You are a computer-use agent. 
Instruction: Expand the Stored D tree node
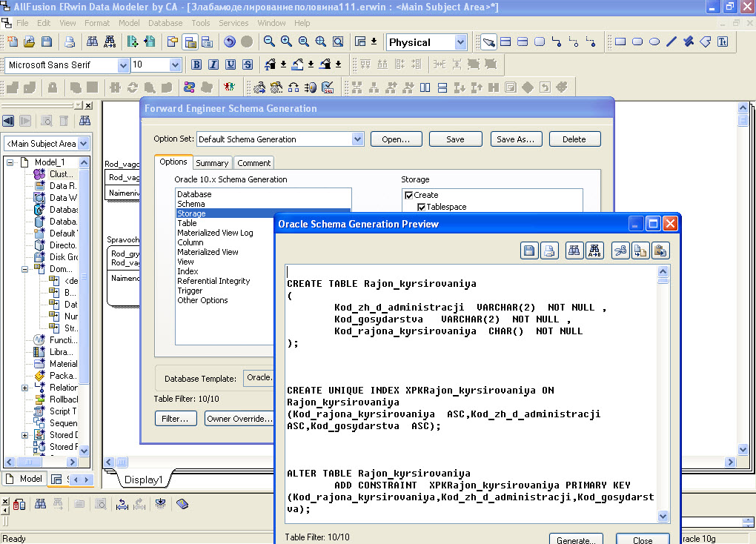tap(24, 435)
